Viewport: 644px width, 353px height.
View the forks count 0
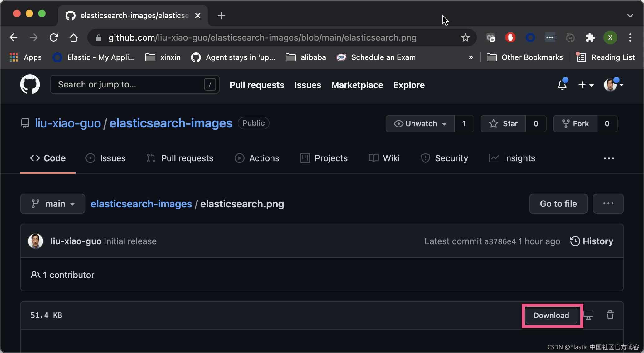(x=607, y=124)
